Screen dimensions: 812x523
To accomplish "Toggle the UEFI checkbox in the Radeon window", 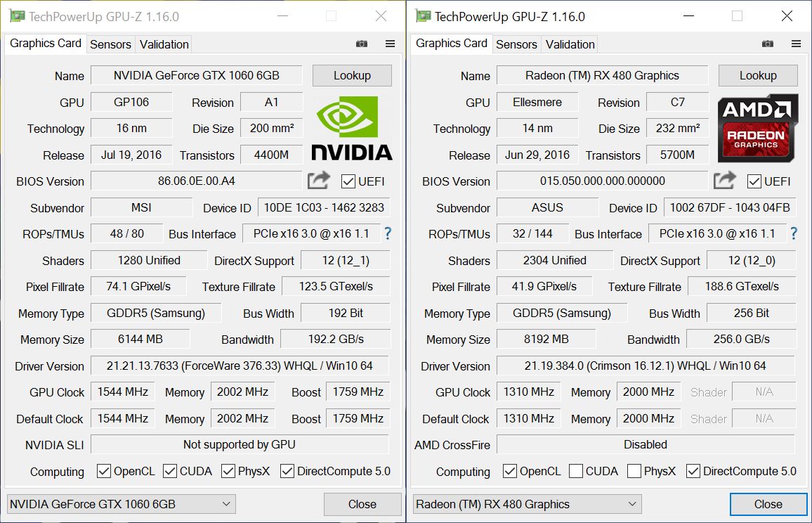I will point(754,181).
